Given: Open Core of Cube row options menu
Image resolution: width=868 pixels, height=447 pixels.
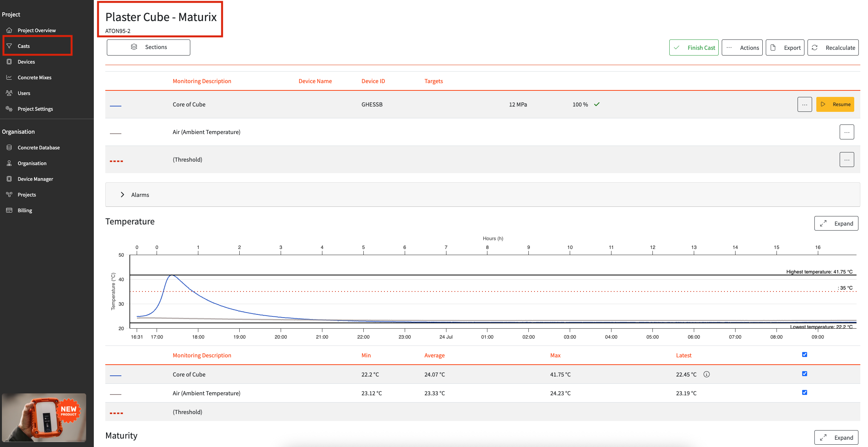Looking at the screenshot, I should [804, 104].
